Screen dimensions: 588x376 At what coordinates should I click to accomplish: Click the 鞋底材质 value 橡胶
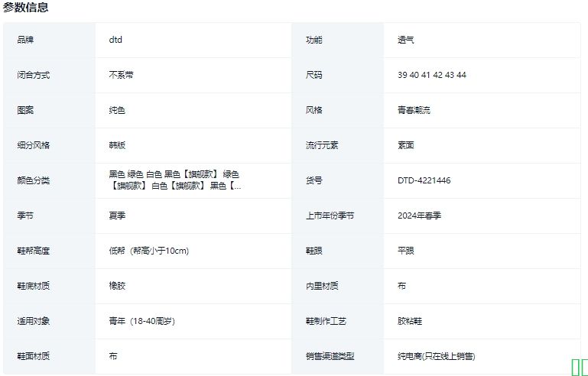pos(117,286)
